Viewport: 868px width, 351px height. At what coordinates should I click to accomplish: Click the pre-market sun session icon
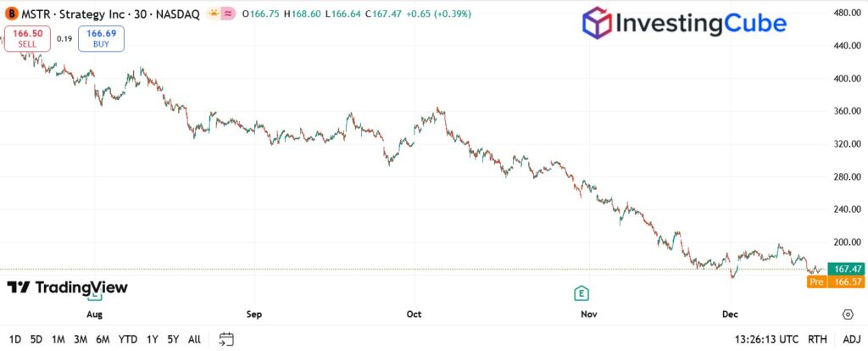(x=213, y=14)
